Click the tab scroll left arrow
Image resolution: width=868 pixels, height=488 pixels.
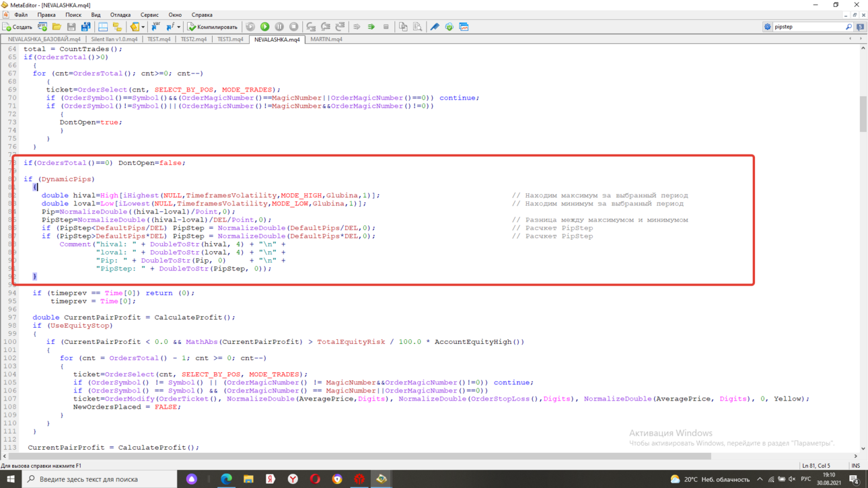pos(850,39)
